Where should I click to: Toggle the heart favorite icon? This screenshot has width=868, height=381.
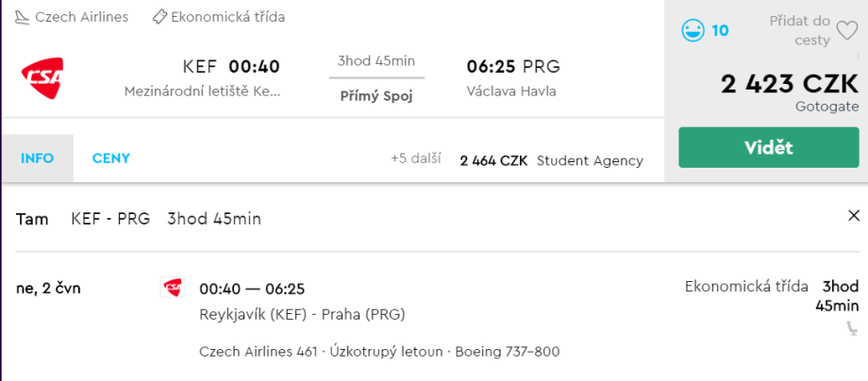click(x=847, y=31)
